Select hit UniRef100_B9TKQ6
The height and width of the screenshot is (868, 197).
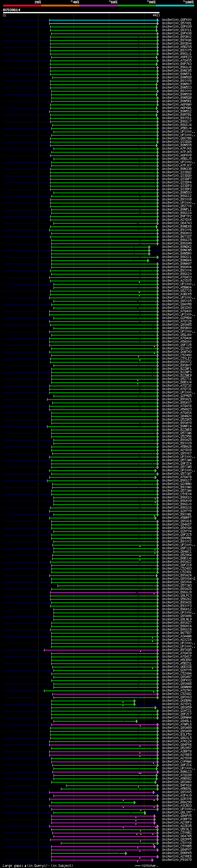177,40
